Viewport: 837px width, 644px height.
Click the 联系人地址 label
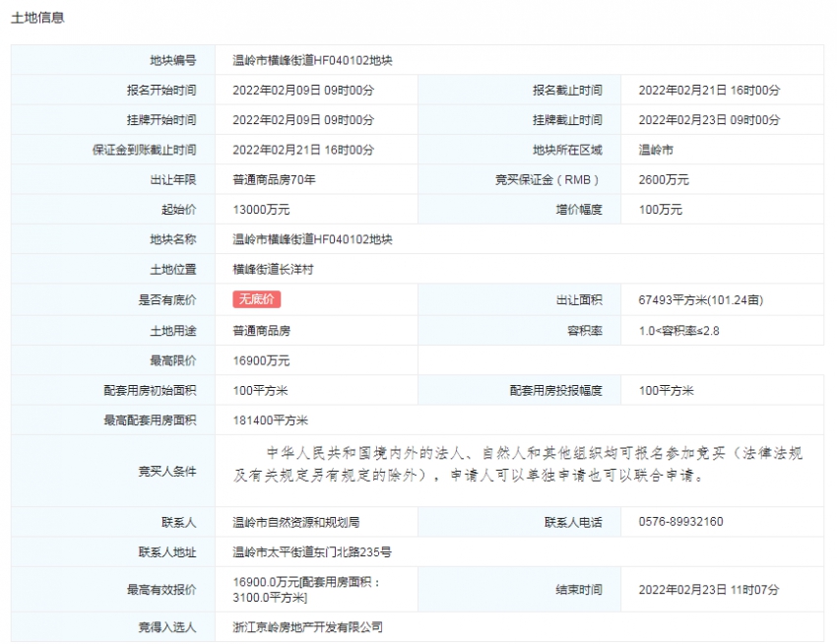167,551
